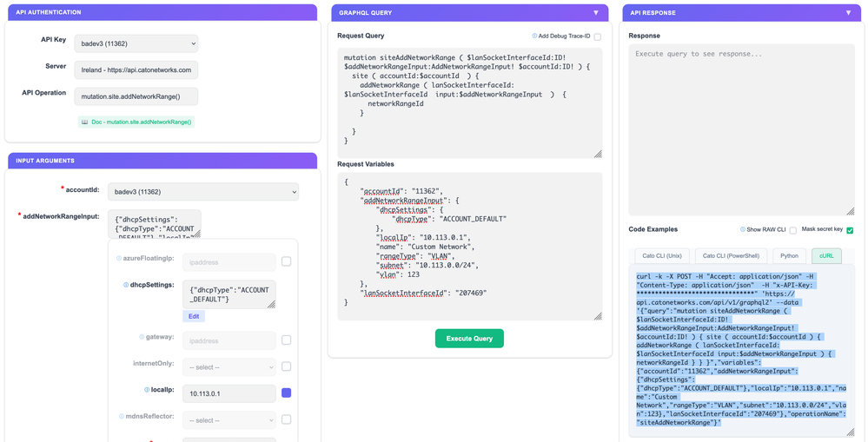
Task: Click info icon next to gateway label
Action: pyautogui.click(x=142, y=337)
